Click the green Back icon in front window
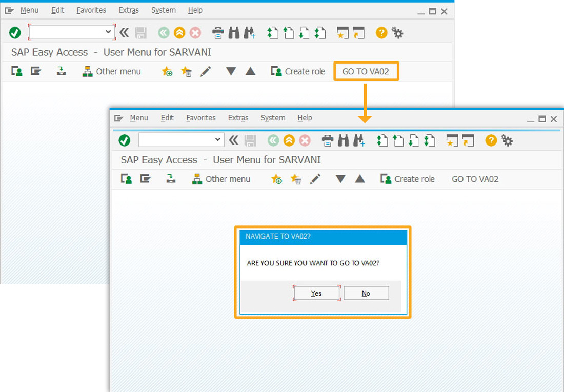The image size is (564, 392). click(x=273, y=140)
